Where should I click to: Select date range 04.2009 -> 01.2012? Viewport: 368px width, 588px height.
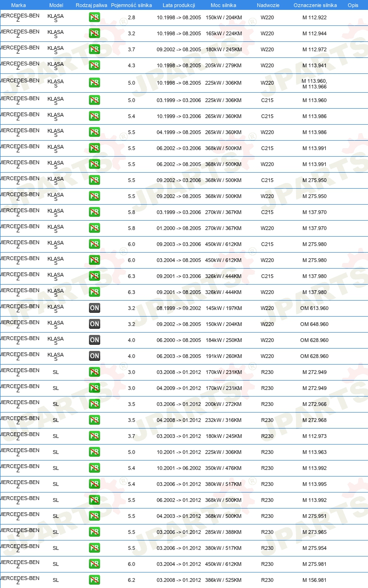coord(179,389)
